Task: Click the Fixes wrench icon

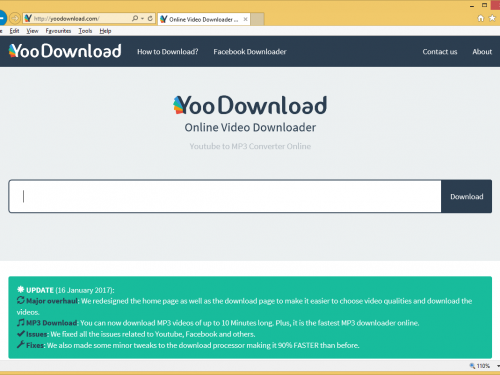Action: point(21,344)
